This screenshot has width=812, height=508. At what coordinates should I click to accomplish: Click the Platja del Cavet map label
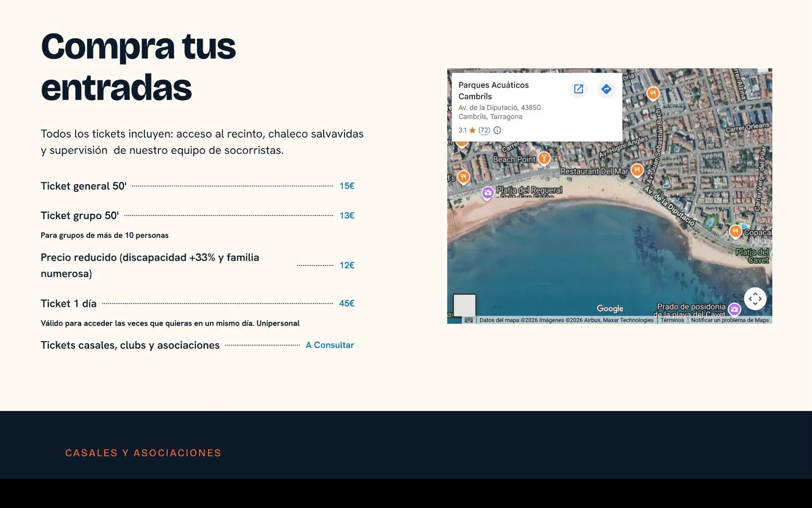pos(753,256)
